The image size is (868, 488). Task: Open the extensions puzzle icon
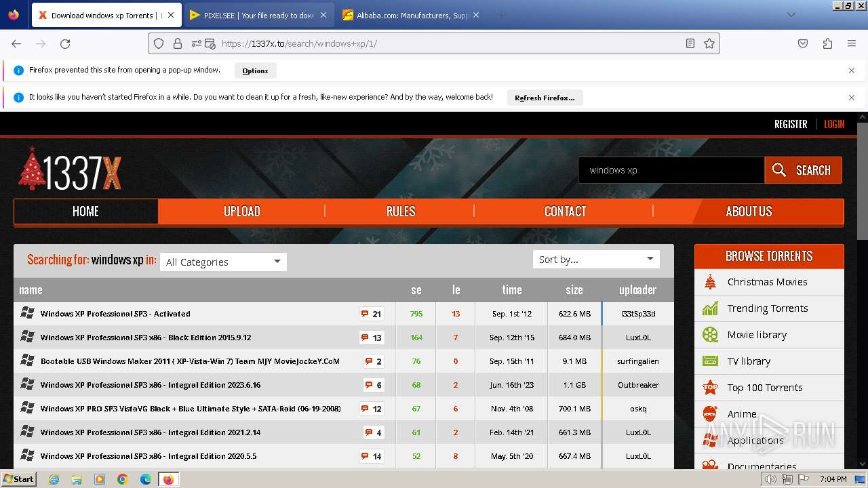[x=827, y=43]
